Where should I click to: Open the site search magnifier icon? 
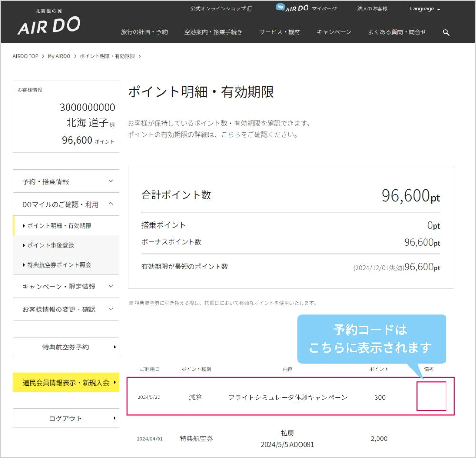coord(446,32)
